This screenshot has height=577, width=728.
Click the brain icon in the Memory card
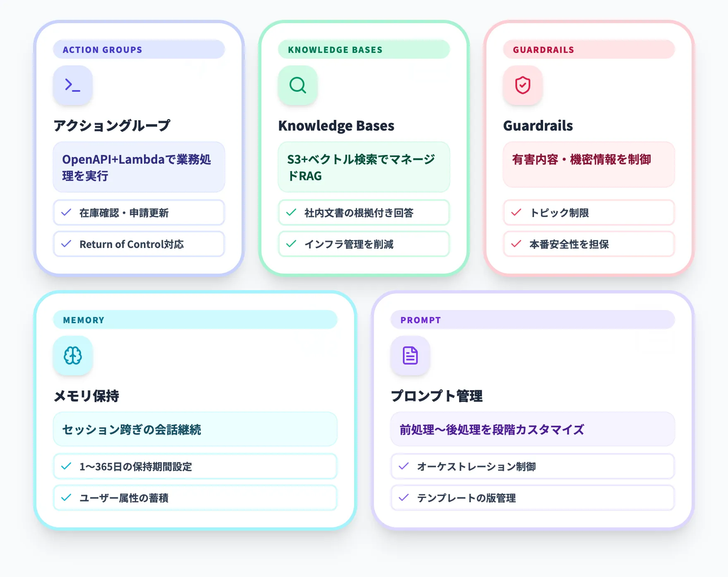(x=73, y=355)
